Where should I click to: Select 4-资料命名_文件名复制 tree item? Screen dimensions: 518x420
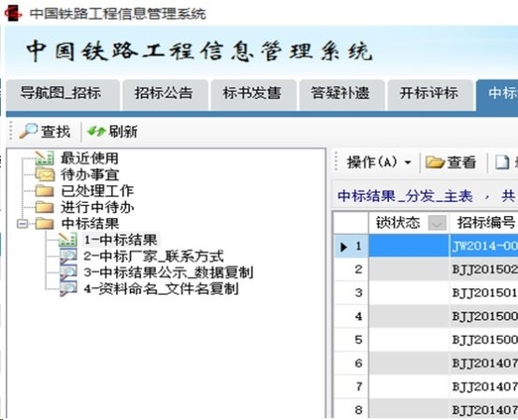click(161, 288)
